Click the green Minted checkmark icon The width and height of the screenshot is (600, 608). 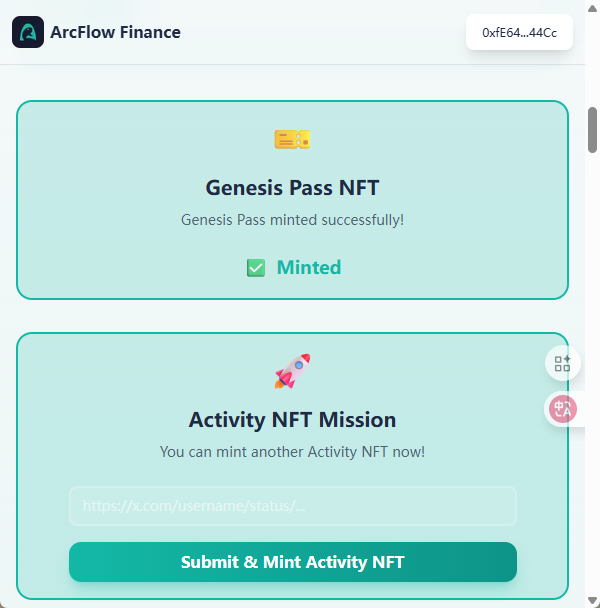pos(256,268)
